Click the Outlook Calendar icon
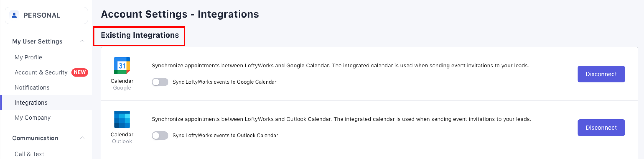The image size is (644, 159). coord(122,119)
